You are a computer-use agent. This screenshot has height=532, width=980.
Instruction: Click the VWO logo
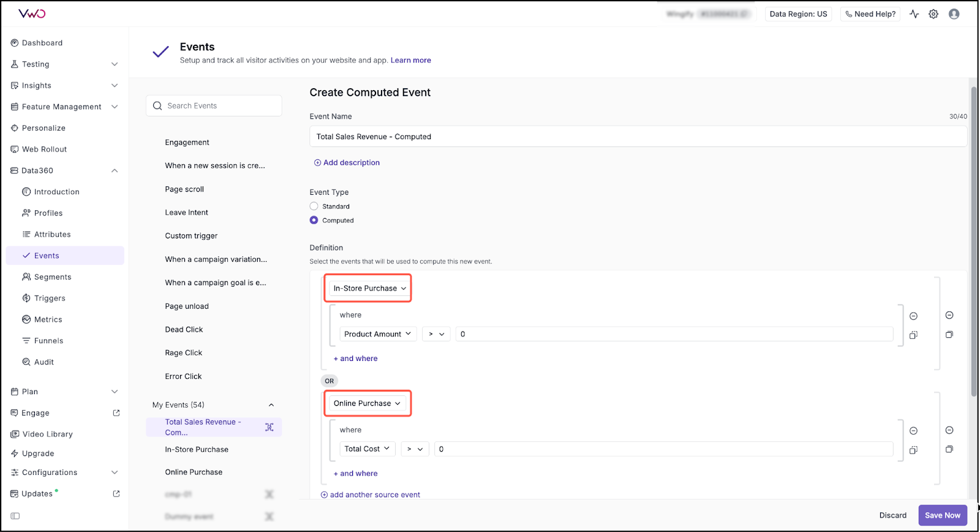pos(32,13)
